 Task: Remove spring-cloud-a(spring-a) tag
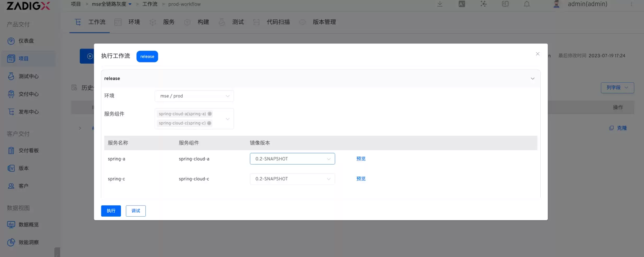click(x=209, y=114)
